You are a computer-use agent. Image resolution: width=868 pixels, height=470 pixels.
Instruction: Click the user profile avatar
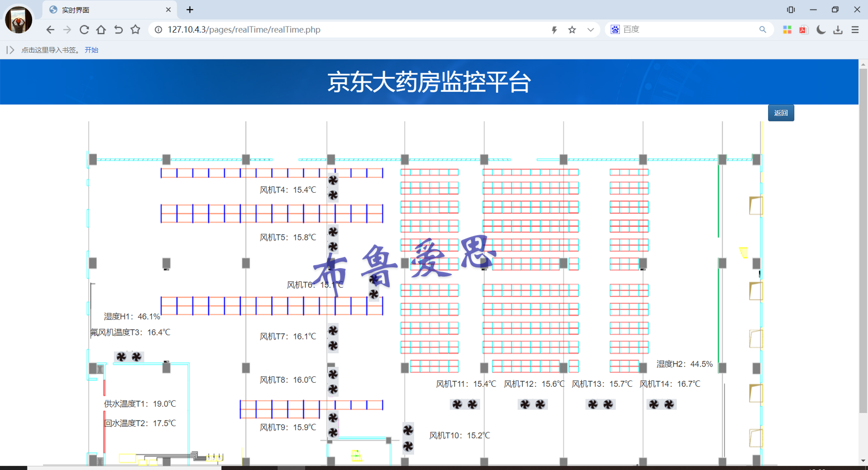[x=18, y=19]
